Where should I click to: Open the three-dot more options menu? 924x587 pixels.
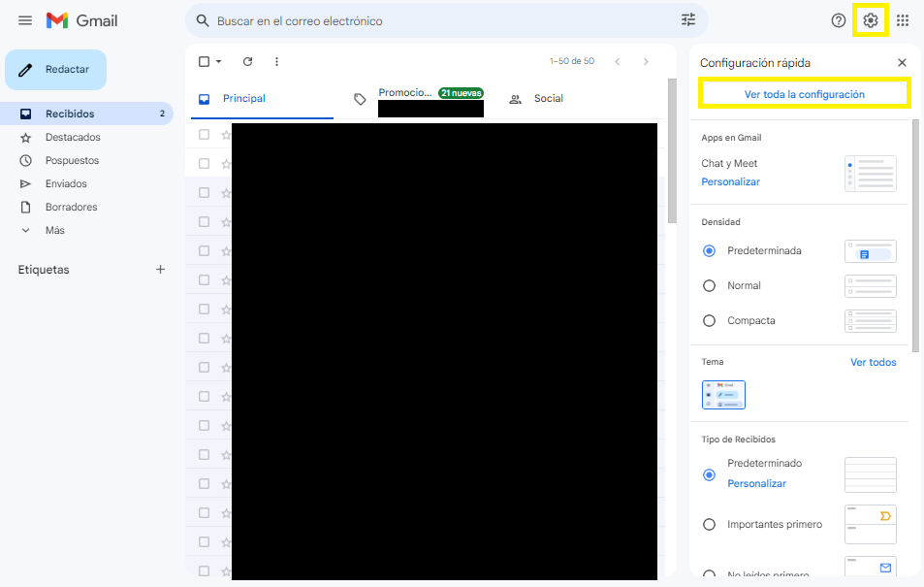[276, 61]
